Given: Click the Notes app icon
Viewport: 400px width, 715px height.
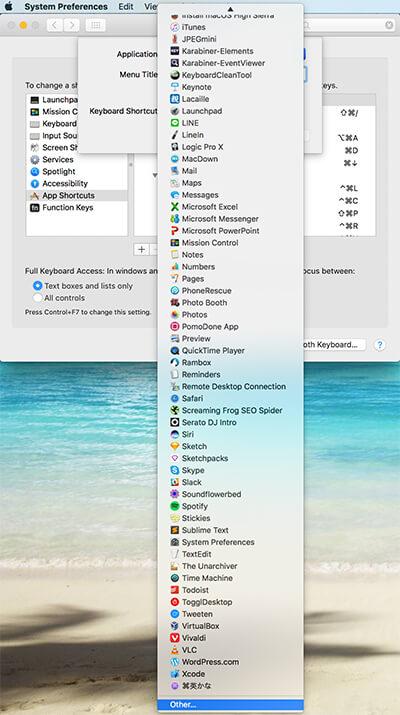Looking at the screenshot, I should coord(174,254).
